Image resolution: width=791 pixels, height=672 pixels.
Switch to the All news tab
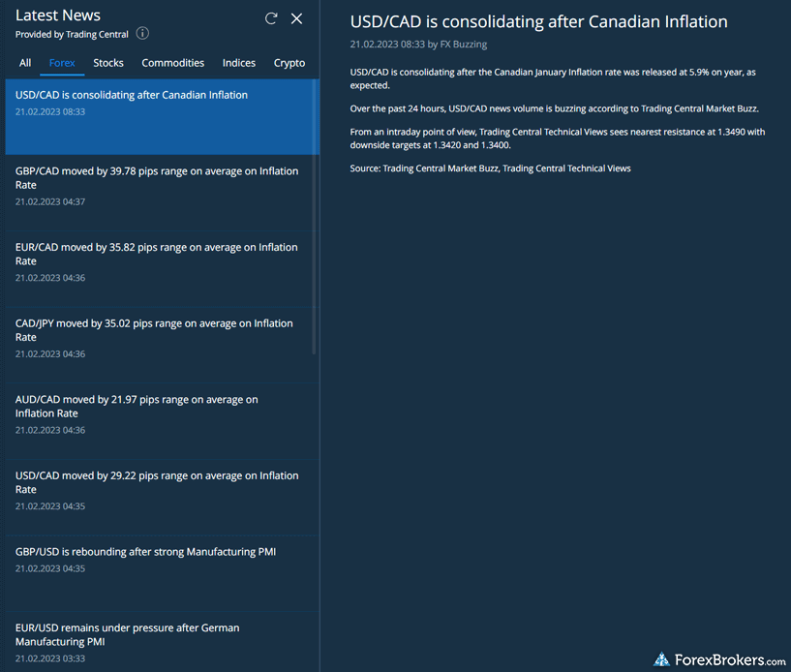point(25,63)
